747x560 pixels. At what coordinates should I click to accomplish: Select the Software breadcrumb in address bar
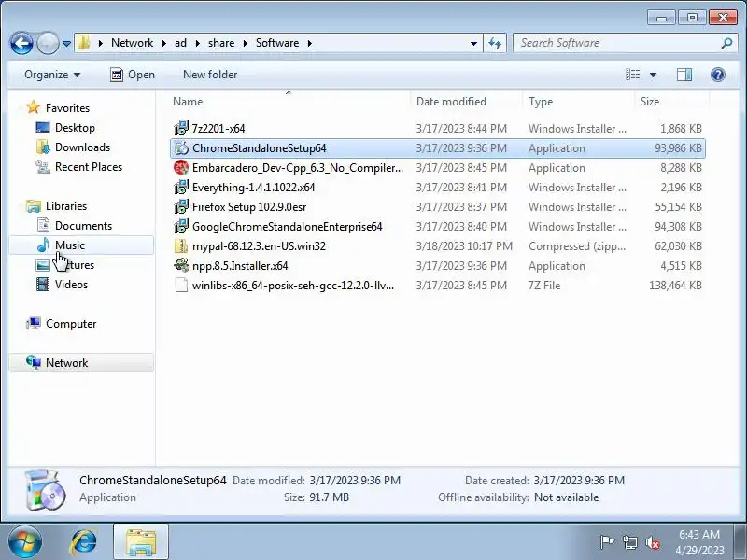click(277, 43)
